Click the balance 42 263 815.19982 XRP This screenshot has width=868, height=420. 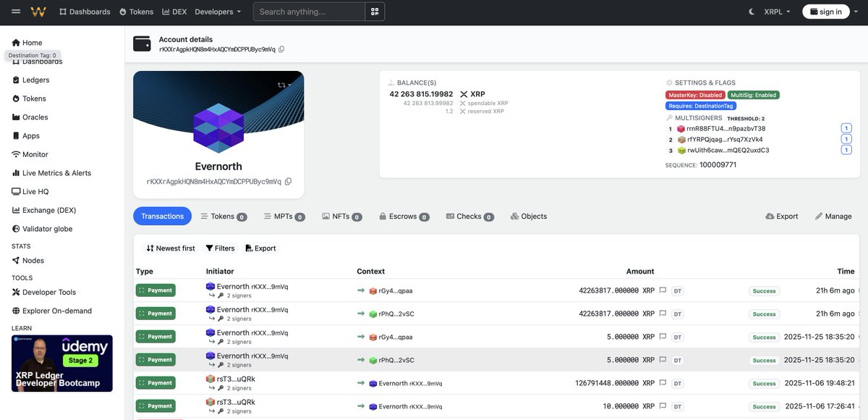pyautogui.click(x=437, y=94)
